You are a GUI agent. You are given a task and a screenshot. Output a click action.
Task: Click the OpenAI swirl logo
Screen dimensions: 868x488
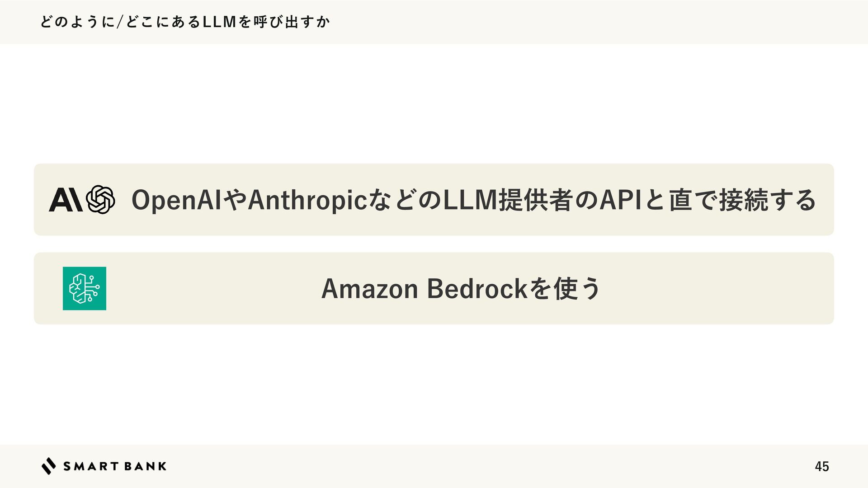tap(100, 200)
